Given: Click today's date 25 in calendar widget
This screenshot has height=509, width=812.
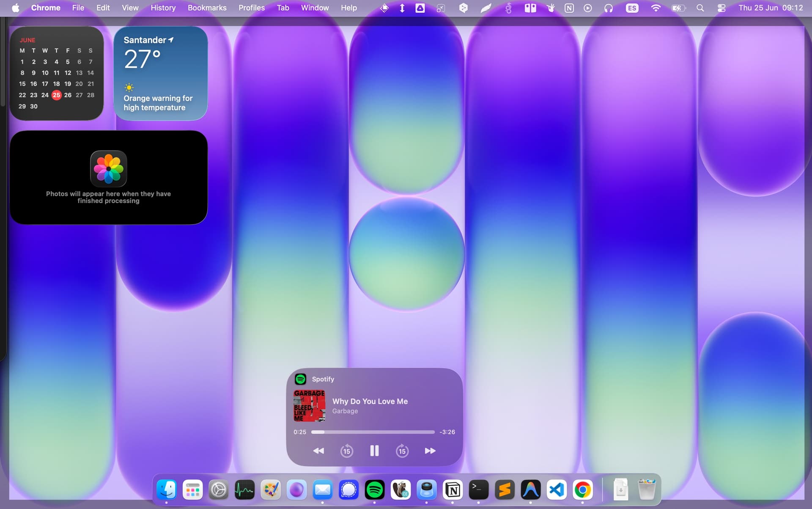Looking at the screenshot, I should pyautogui.click(x=56, y=95).
